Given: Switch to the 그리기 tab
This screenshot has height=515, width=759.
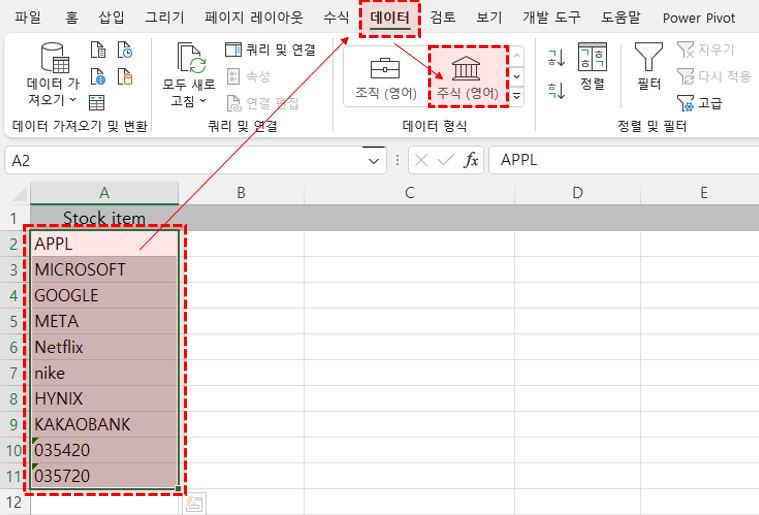Looking at the screenshot, I should [165, 18].
